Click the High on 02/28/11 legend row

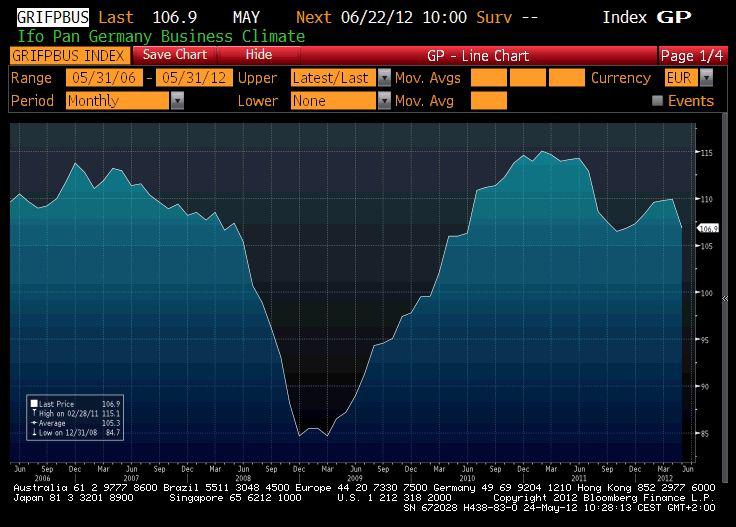[75, 413]
